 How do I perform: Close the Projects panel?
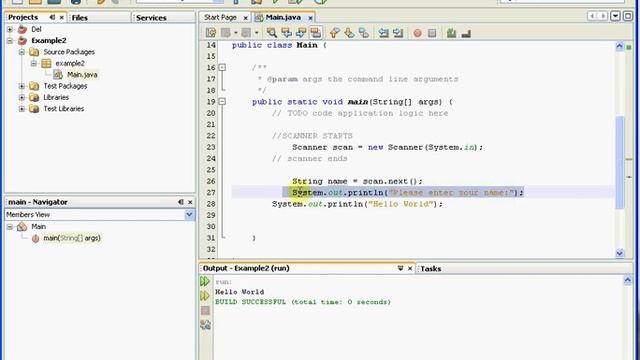coord(62,18)
